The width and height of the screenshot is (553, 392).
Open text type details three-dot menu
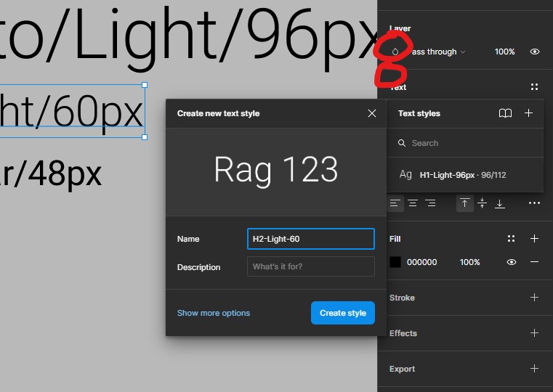[534, 204]
